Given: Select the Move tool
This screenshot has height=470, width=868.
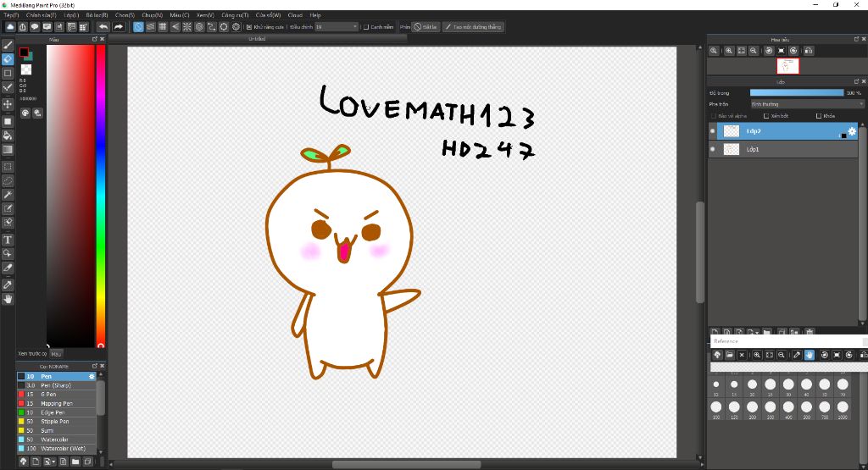Looking at the screenshot, I should [x=8, y=104].
